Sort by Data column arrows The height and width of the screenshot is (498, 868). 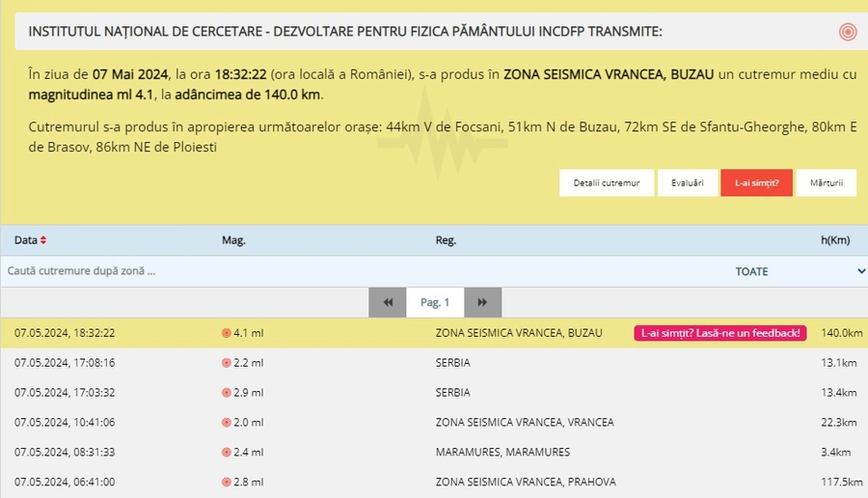click(43, 240)
